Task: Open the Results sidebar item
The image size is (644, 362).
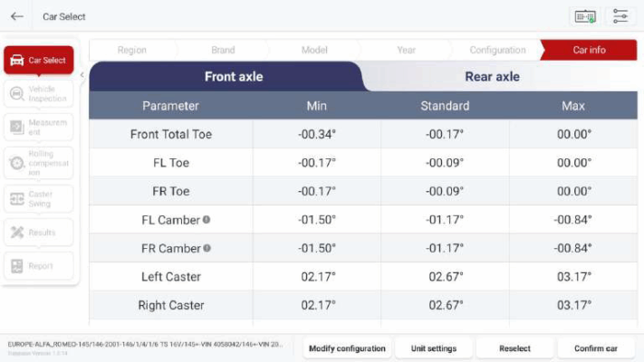Action: point(39,233)
